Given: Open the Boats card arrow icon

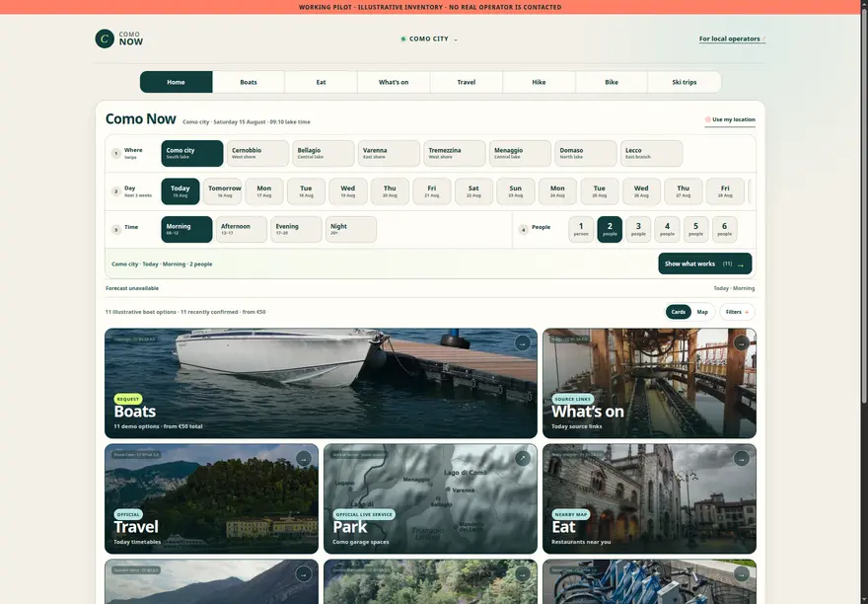Looking at the screenshot, I should [x=522, y=343].
